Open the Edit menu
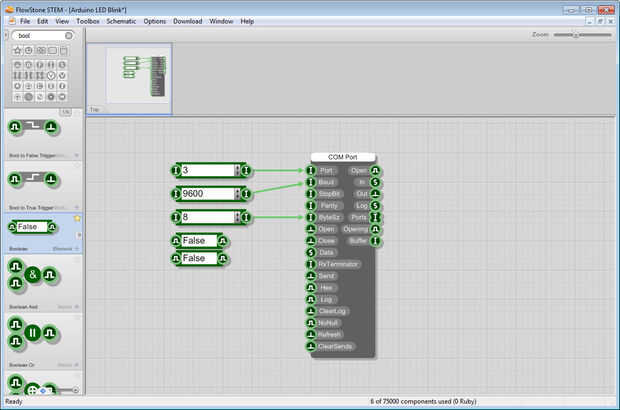Image resolution: width=620 pixels, height=410 pixels. point(42,21)
